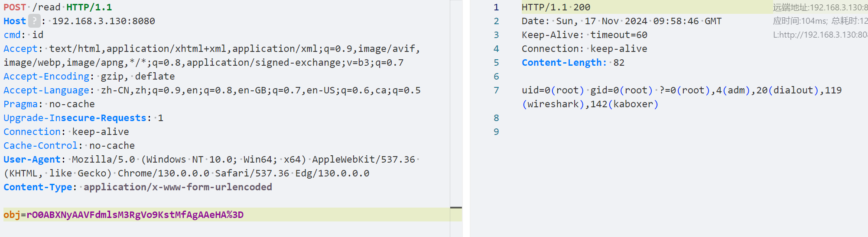
Task: Click the response Date header line
Action: (x=621, y=21)
